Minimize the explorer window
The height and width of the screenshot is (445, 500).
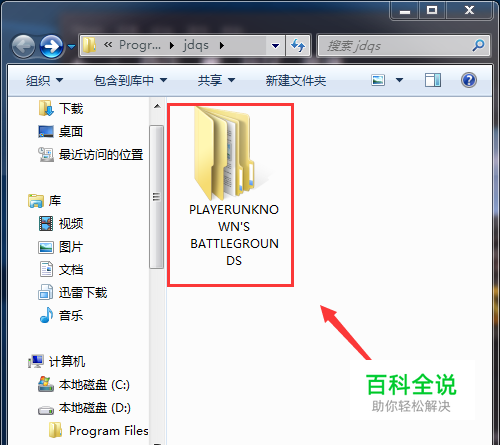pyautogui.click(x=405, y=11)
